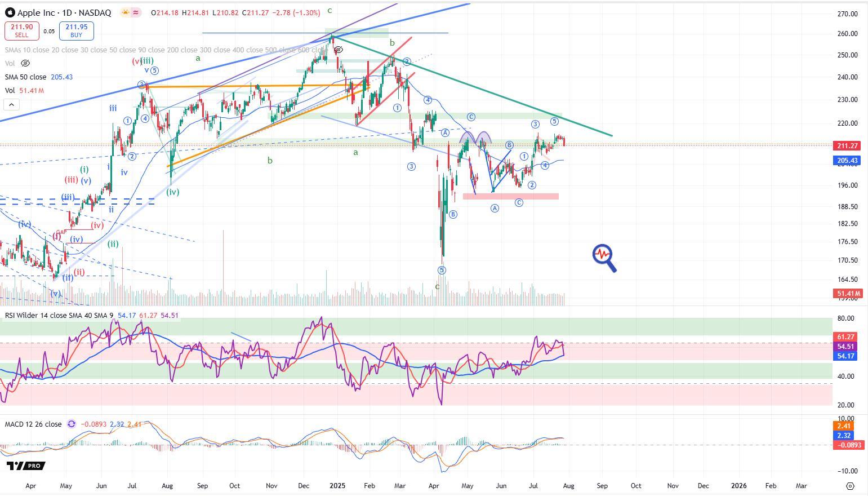868x496 pixels.
Task: Click the 0.05 spread value between Sell and Buy
Action: [49, 31]
